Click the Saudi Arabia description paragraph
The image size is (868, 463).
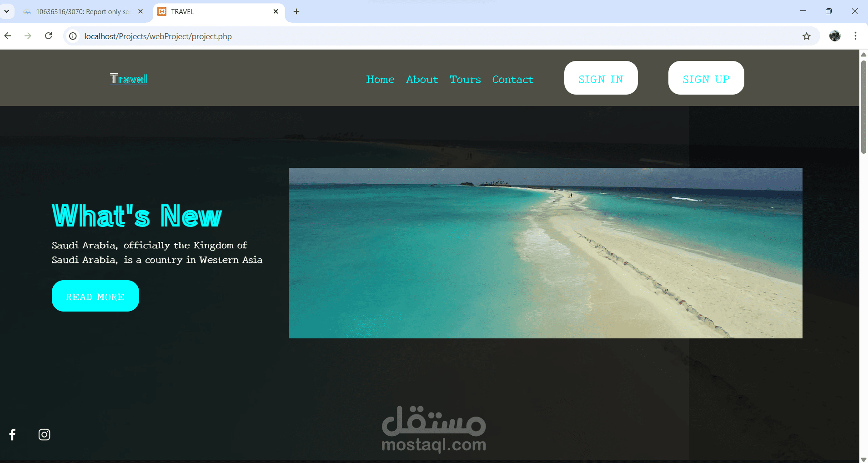pos(157,252)
